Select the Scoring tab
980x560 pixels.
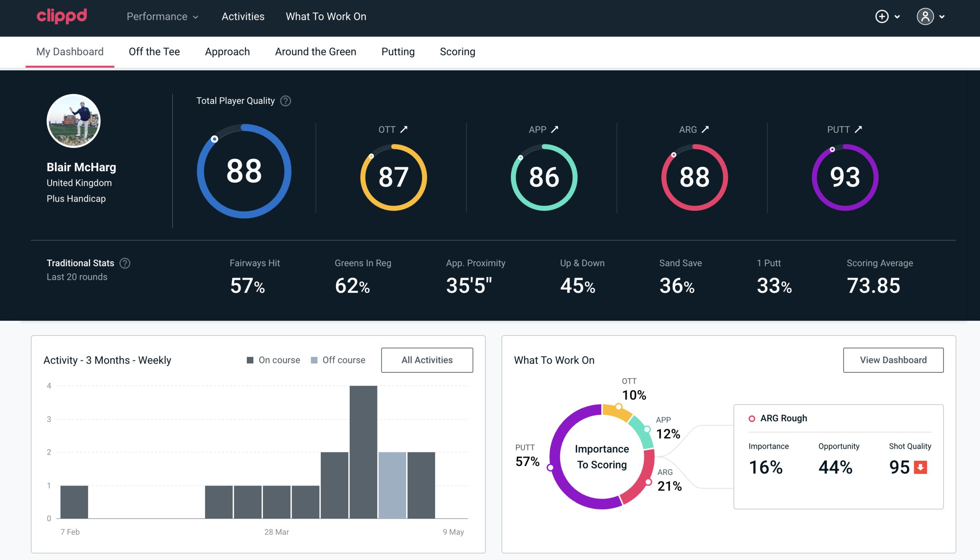tap(458, 51)
